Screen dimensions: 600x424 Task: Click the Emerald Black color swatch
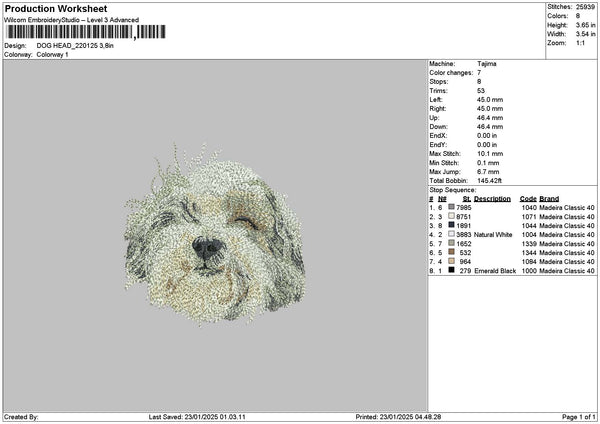452,270
